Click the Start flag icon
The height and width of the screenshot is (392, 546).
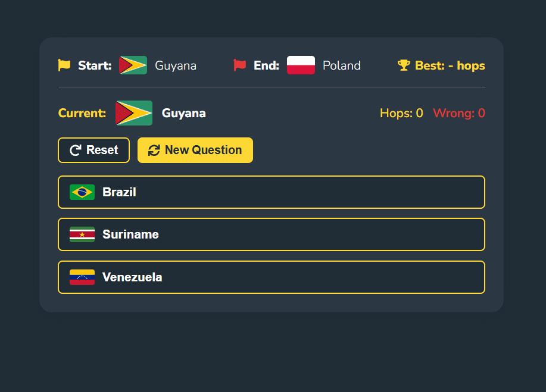pos(64,65)
